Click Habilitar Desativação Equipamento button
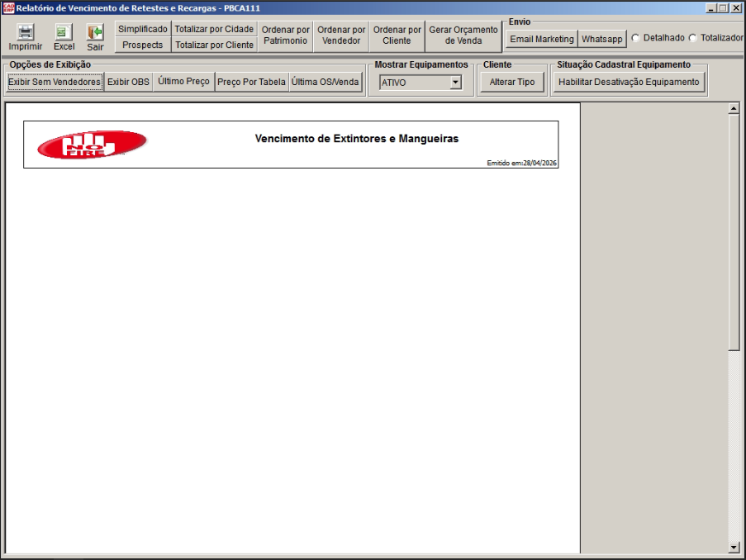Image resolution: width=746 pixels, height=560 pixels. coord(629,82)
